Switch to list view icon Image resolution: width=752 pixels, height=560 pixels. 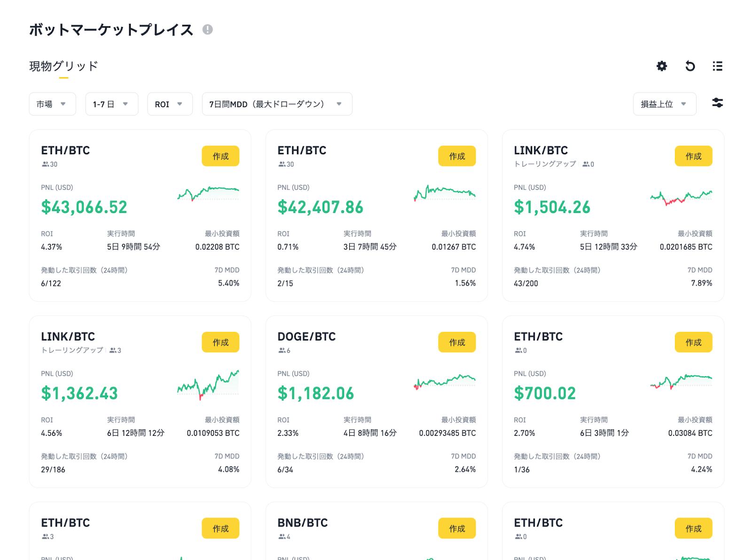tap(717, 66)
